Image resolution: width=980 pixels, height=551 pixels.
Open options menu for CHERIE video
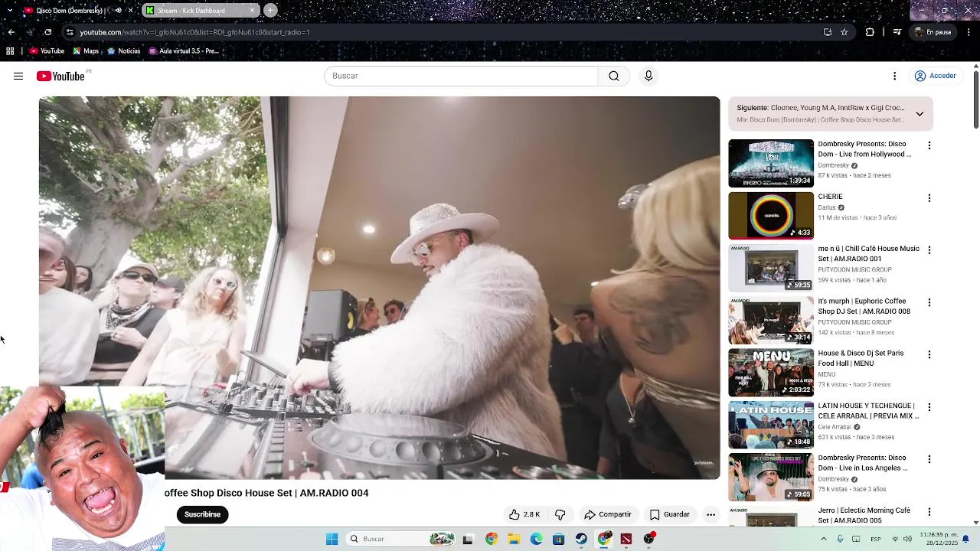[x=929, y=197]
